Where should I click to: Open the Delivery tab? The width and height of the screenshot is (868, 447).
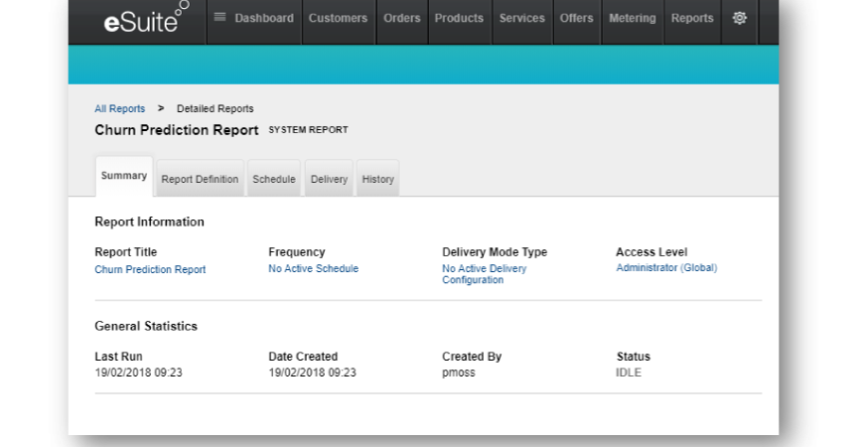pos(329,180)
